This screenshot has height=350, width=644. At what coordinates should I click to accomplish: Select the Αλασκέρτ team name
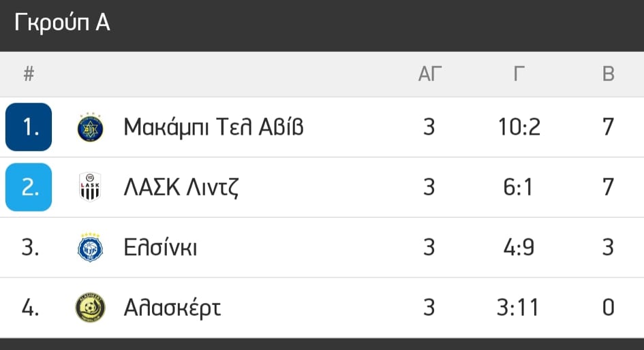tap(172, 308)
